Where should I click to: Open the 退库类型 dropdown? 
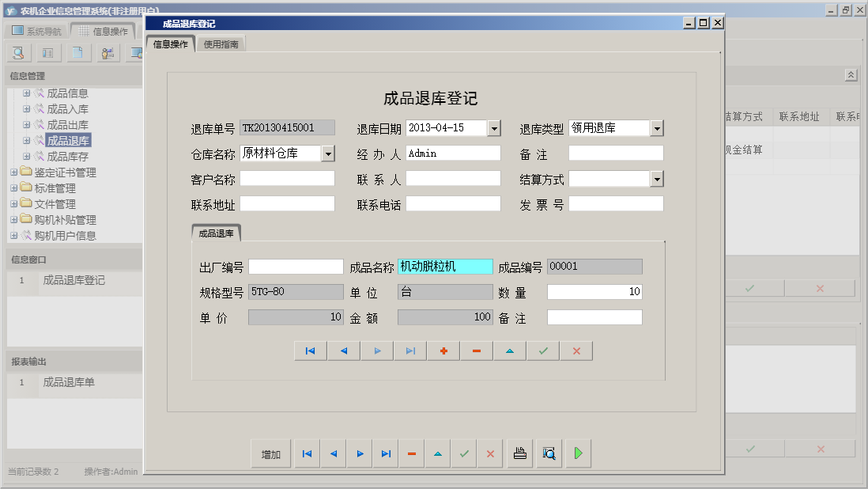[x=659, y=127]
